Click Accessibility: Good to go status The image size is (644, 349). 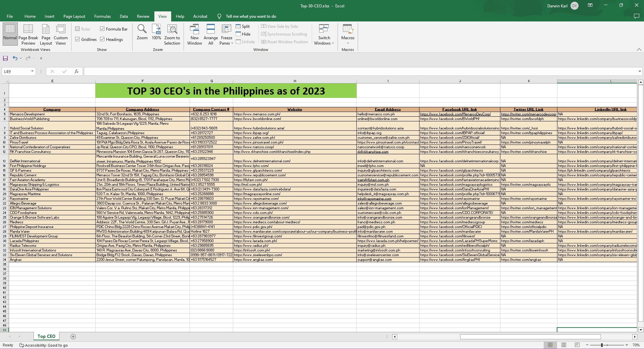pyautogui.click(x=44, y=345)
